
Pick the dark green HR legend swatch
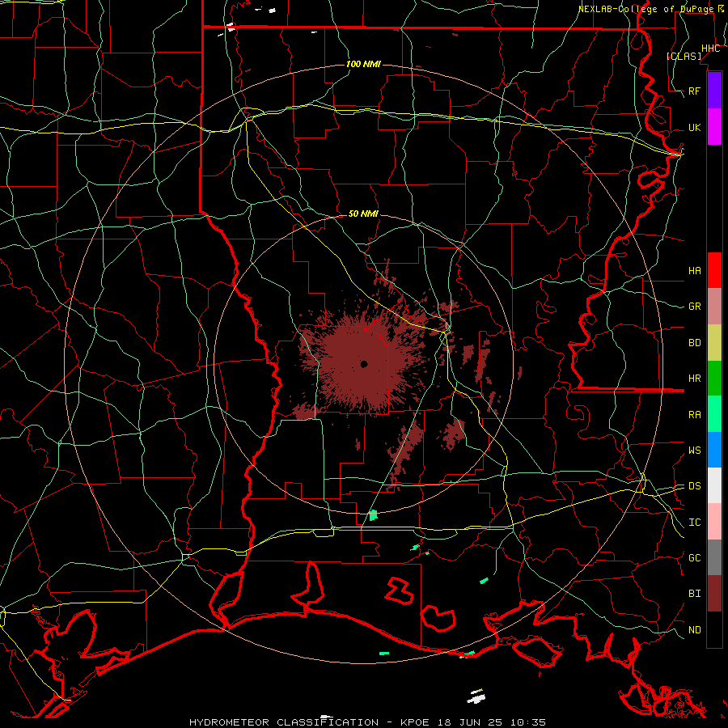coord(714,379)
